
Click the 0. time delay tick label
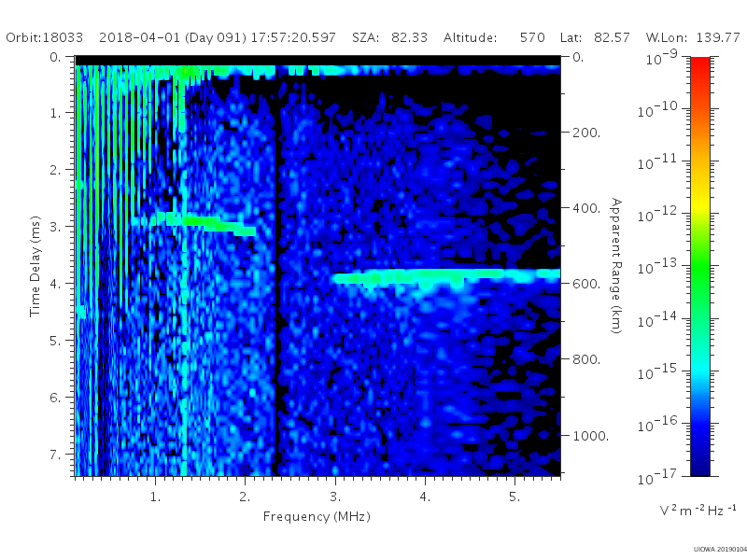(55, 57)
